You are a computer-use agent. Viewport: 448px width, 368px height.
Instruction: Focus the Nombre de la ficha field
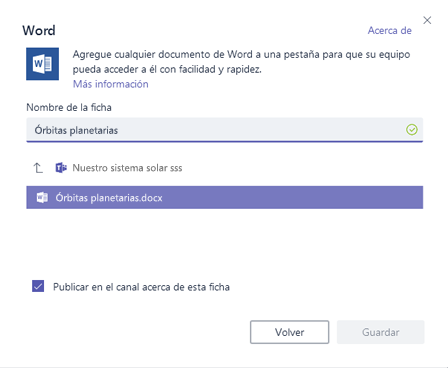(224, 130)
